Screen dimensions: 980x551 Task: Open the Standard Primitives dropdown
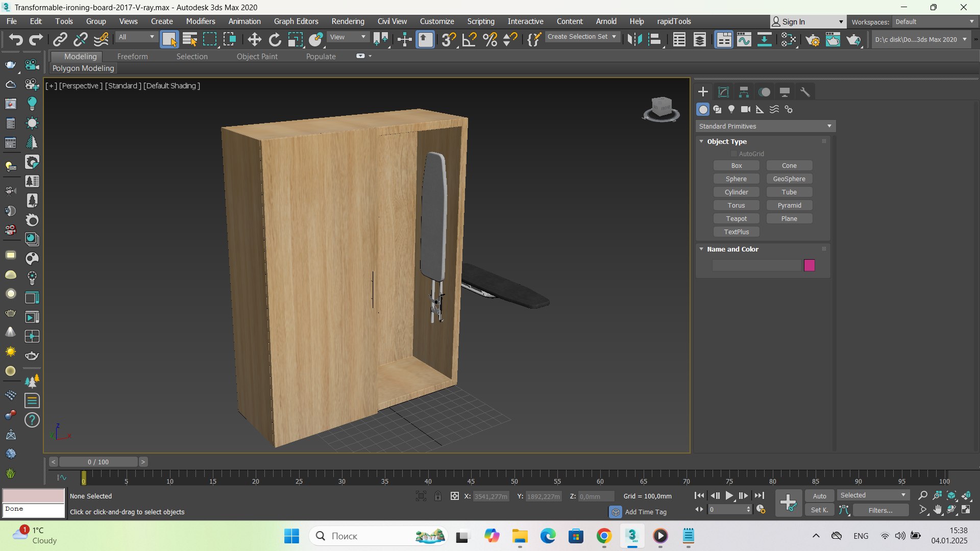coord(765,126)
